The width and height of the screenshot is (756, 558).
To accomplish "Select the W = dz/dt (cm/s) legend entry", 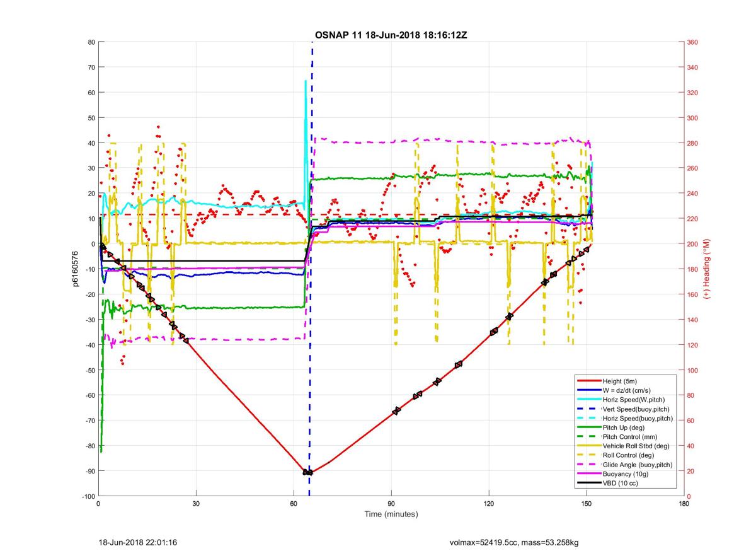I will [x=626, y=390].
